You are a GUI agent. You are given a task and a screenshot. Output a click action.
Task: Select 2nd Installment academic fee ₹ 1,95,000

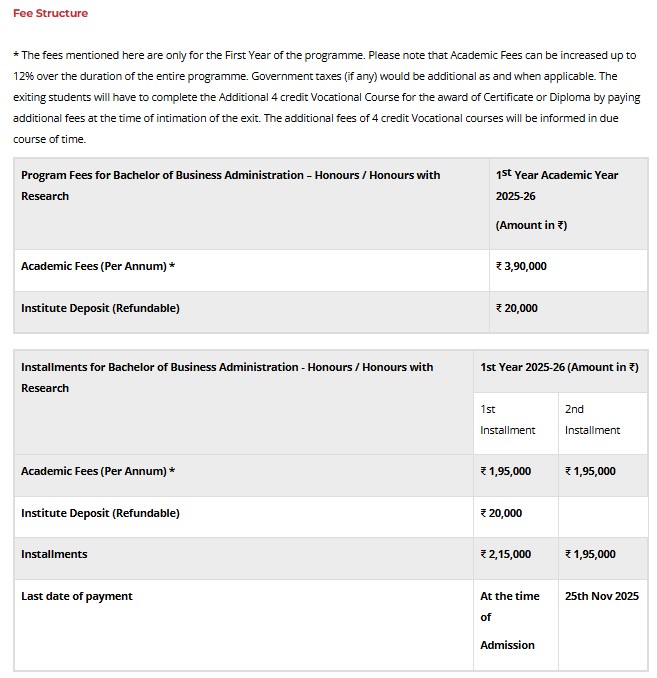(x=590, y=471)
